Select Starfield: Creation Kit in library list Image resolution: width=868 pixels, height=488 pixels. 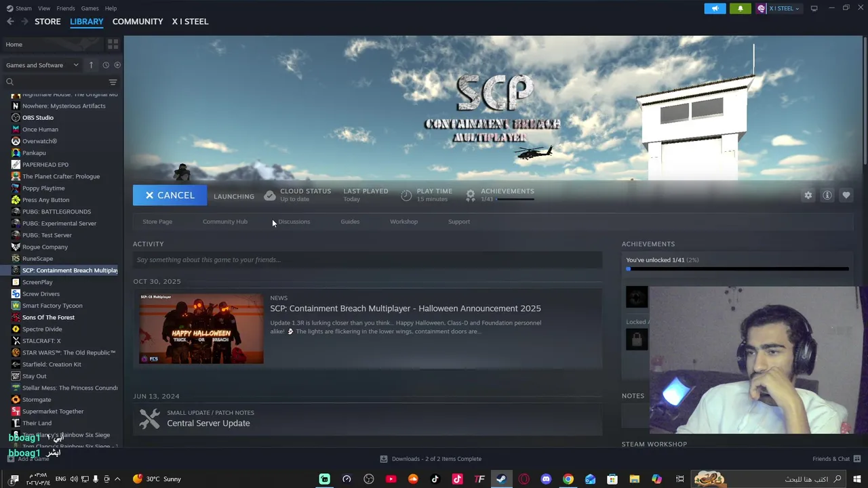pyautogui.click(x=52, y=364)
